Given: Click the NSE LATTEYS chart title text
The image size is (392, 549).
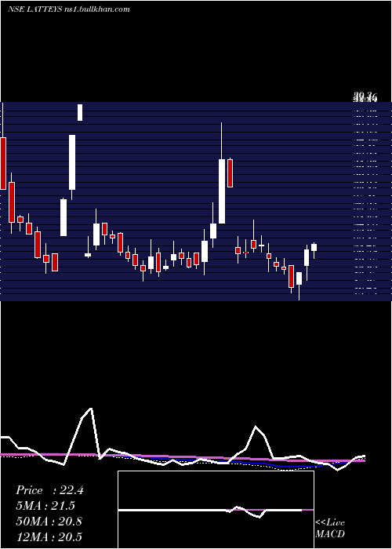Looking at the screenshot, I should (69, 9).
